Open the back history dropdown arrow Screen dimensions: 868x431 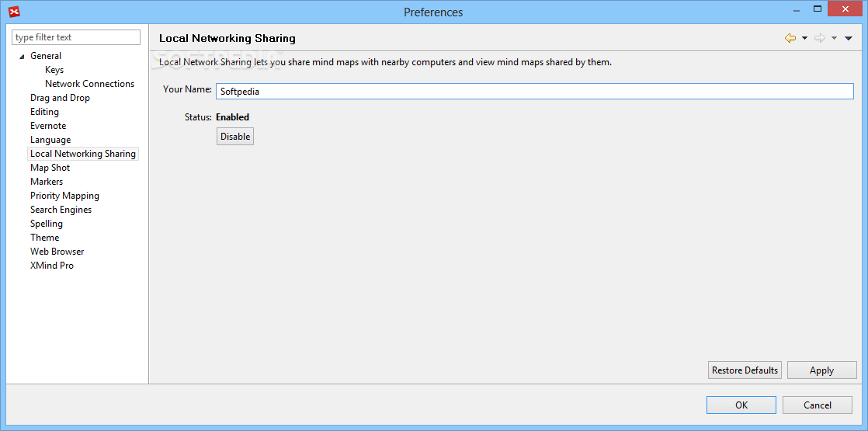pos(805,38)
